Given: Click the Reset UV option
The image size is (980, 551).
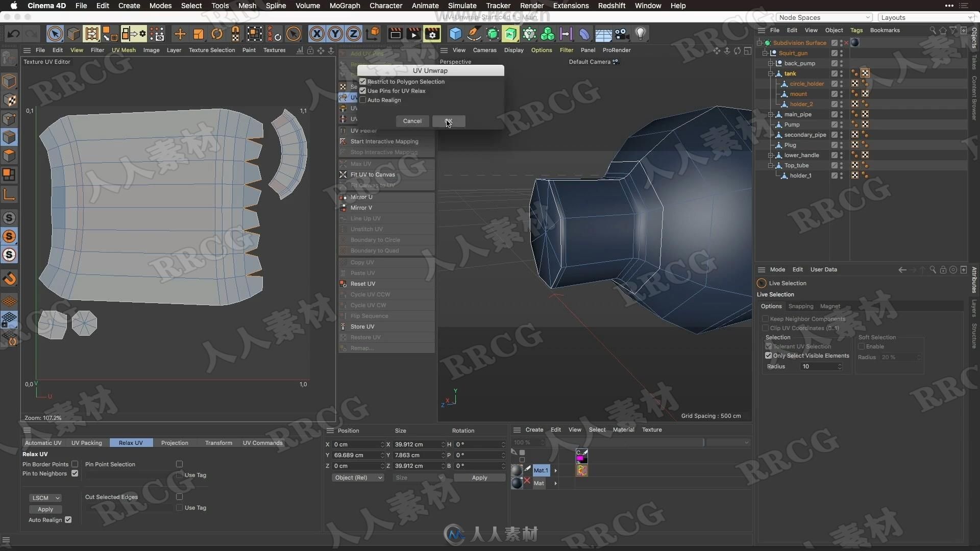Looking at the screenshot, I should tap(363, 283).
